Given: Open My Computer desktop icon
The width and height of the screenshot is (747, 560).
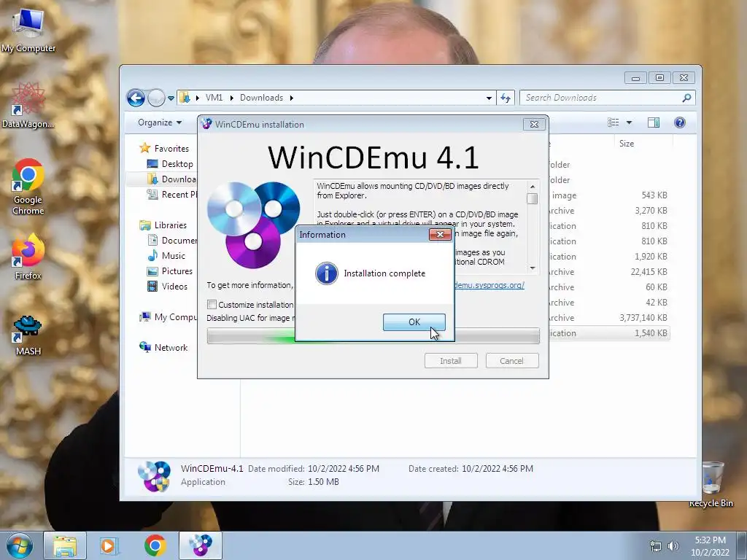Looking at the screenshot, I should tap(28, 31).
